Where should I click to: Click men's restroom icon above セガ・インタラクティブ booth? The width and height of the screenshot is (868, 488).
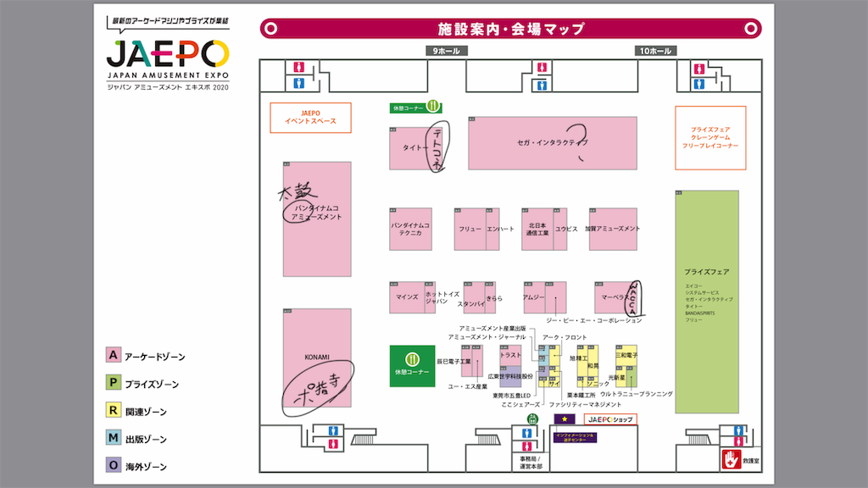pos(542,86)
